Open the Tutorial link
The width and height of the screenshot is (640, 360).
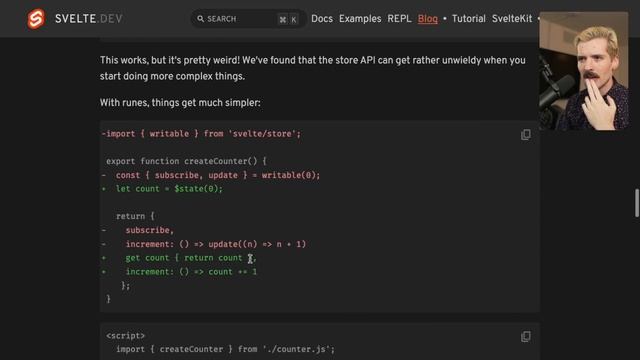click(469, 19)
